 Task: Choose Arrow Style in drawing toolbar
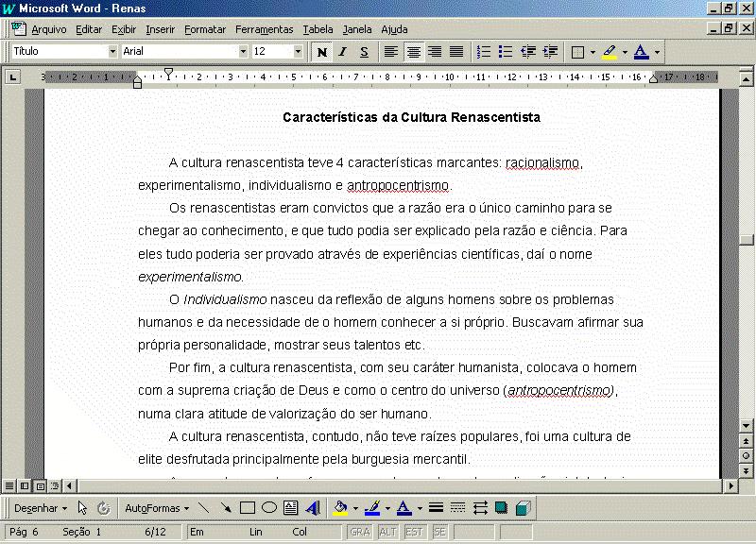click(480, 507)
